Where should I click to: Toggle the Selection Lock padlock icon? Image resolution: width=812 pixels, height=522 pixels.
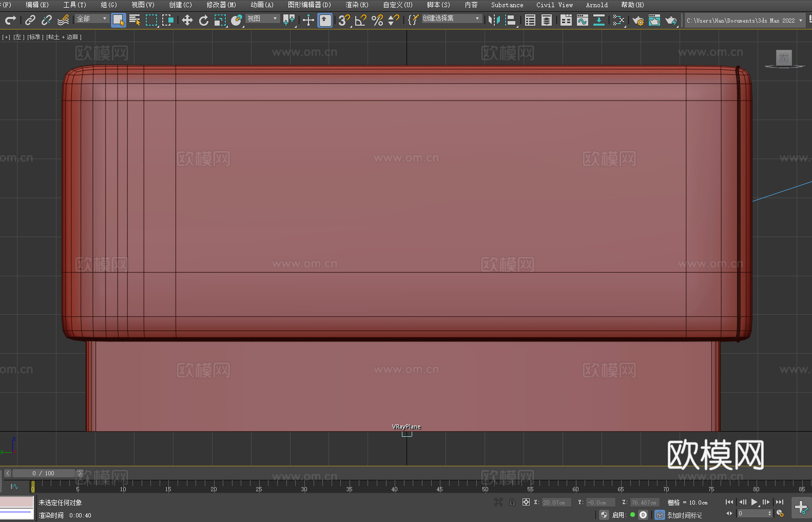coord(512,502)
